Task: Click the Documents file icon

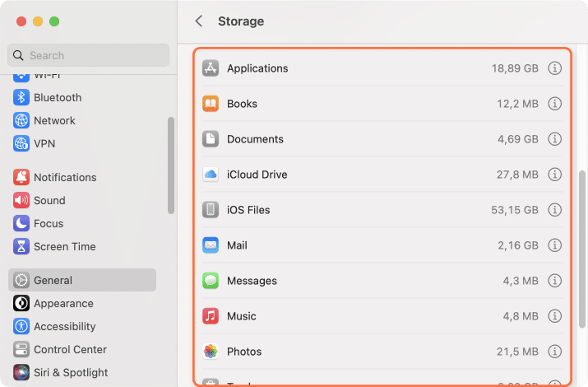Action: pos(211,139)
